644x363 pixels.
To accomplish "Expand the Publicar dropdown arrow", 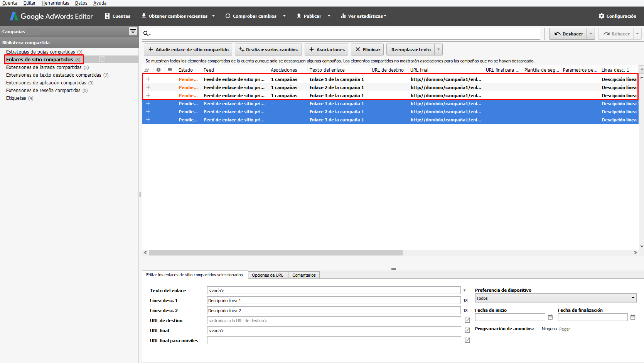I will [329, 16].
